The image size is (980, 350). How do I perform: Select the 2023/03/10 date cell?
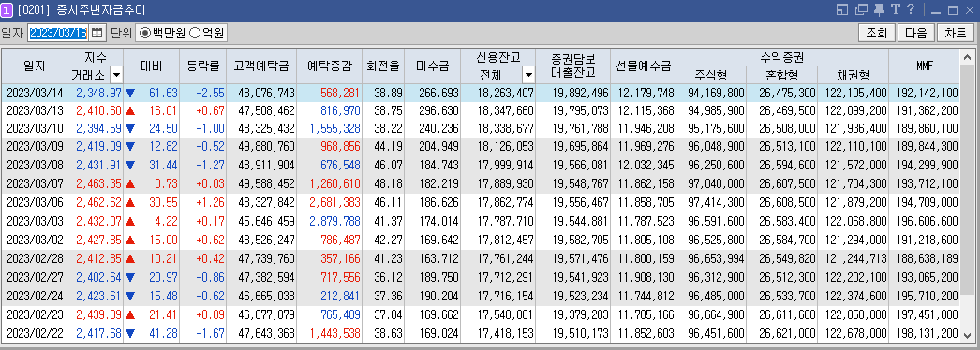pyautogui.click(x=35, y=128)
